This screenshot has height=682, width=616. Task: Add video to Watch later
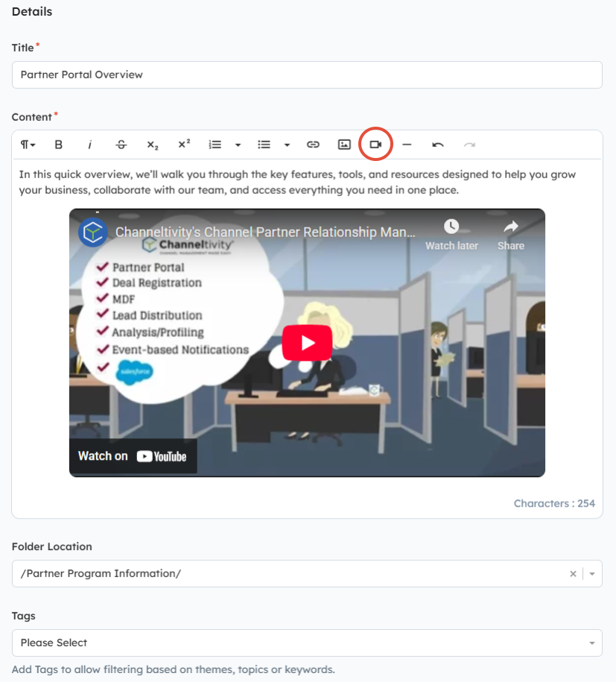pos(451,235)
